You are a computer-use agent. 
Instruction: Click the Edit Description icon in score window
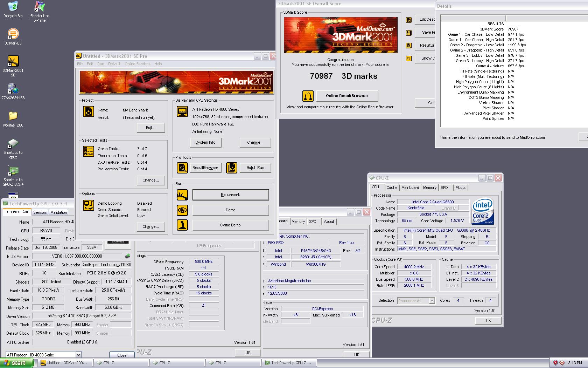point(409,20)
